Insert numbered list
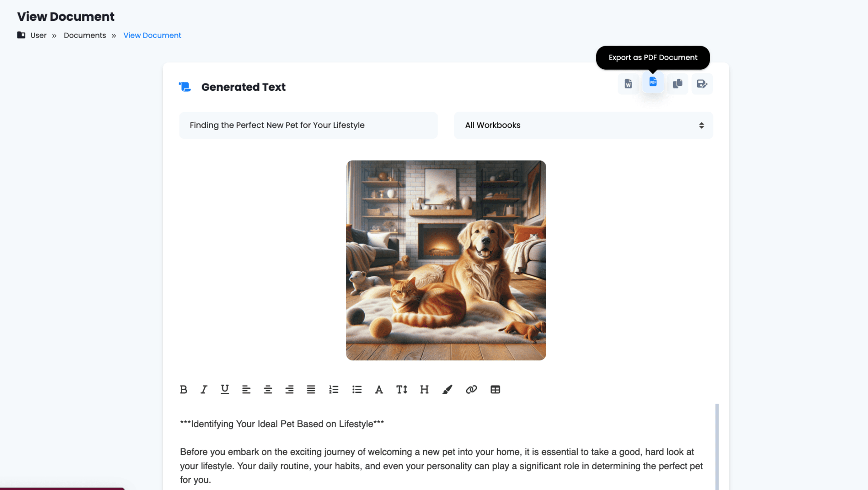Screen dimensions: 868x490 [334, 389]
